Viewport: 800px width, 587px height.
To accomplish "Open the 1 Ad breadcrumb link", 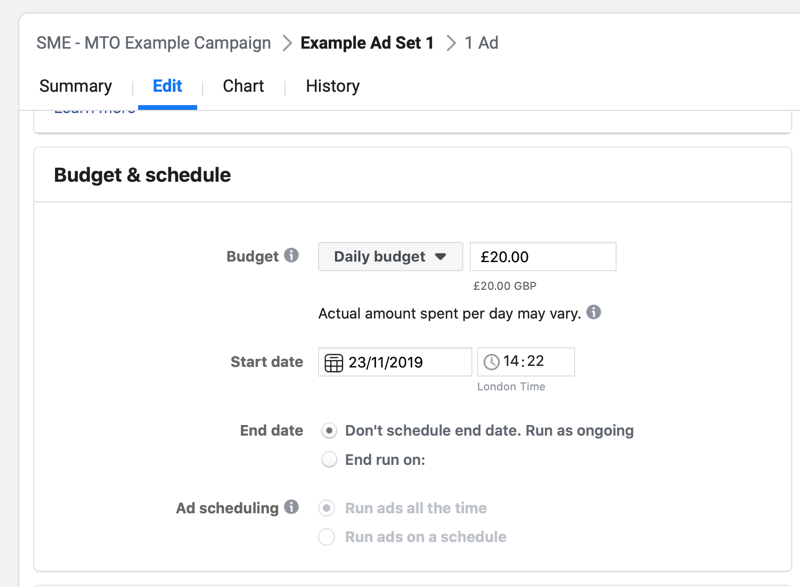I will [x=481, y=43].
